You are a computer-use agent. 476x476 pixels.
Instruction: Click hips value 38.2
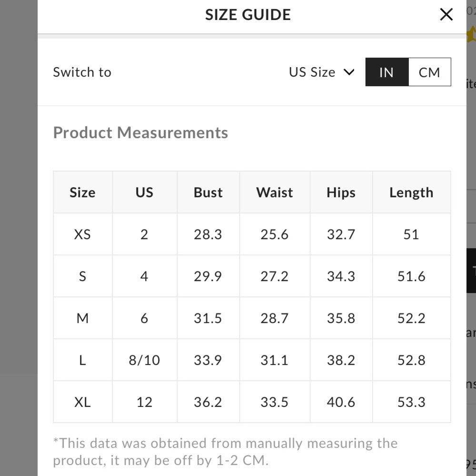(341, 360)
